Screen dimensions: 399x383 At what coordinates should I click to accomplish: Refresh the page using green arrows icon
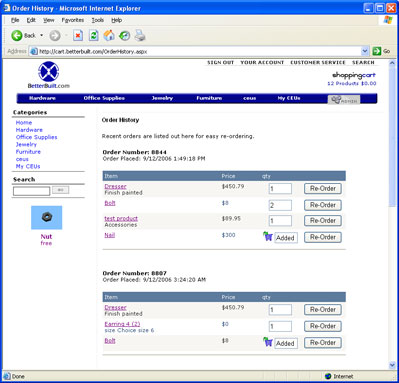[94, 35]
